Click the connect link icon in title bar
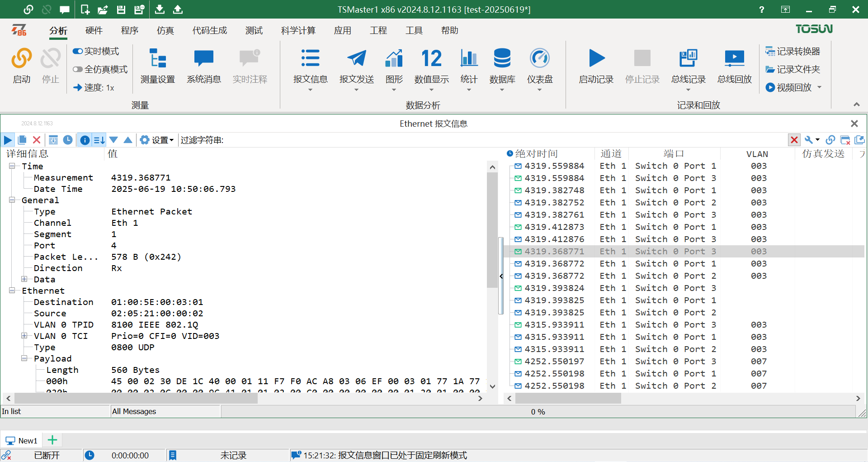The width and height of the screenshot is (868, 462). pos(28,9)
